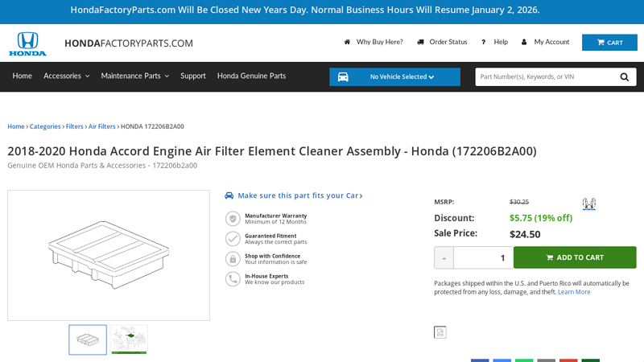This screenshot has height=362, width=644.
Task: Go to Support in the navigation bar
Action: [193, 76]
